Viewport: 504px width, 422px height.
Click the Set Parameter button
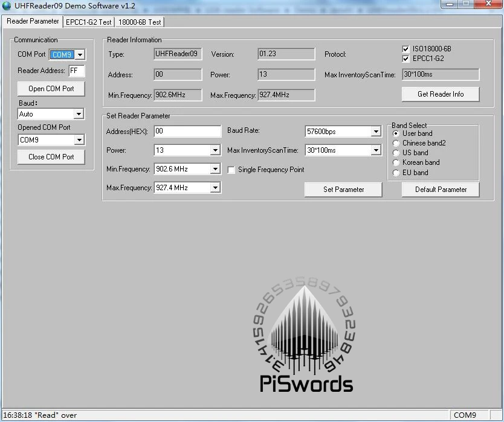[x=343, y=190]
